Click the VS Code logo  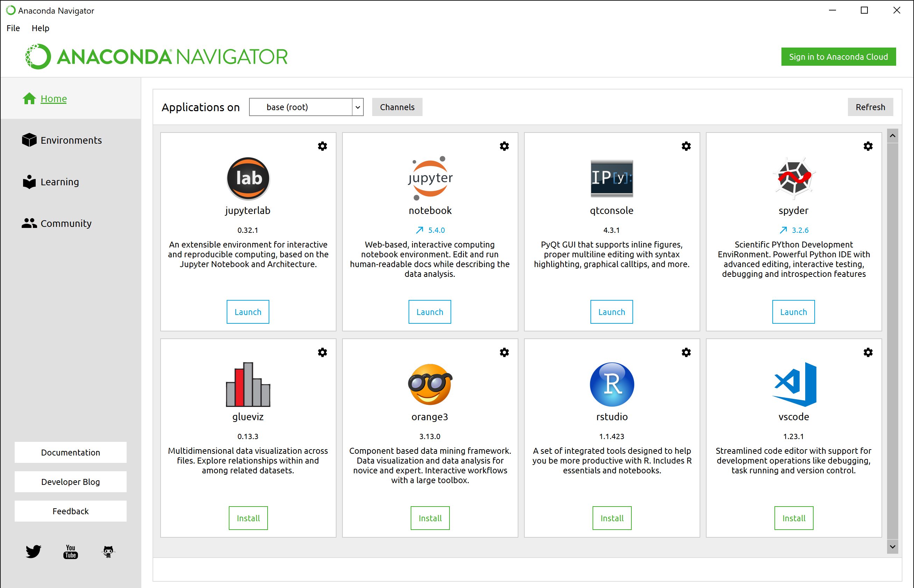tap(794, 385)
